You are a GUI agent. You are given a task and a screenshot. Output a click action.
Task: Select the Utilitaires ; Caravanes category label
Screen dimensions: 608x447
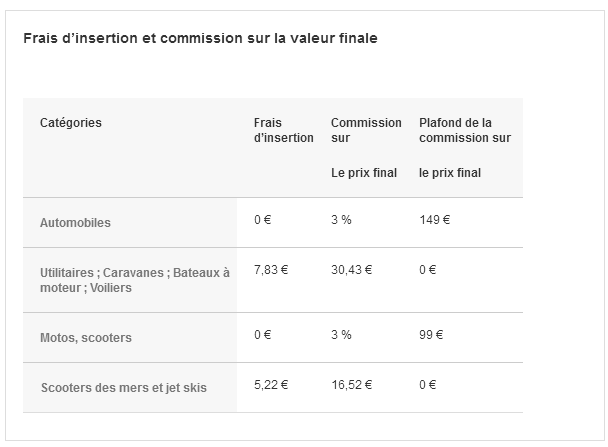[x=135, y=280]
